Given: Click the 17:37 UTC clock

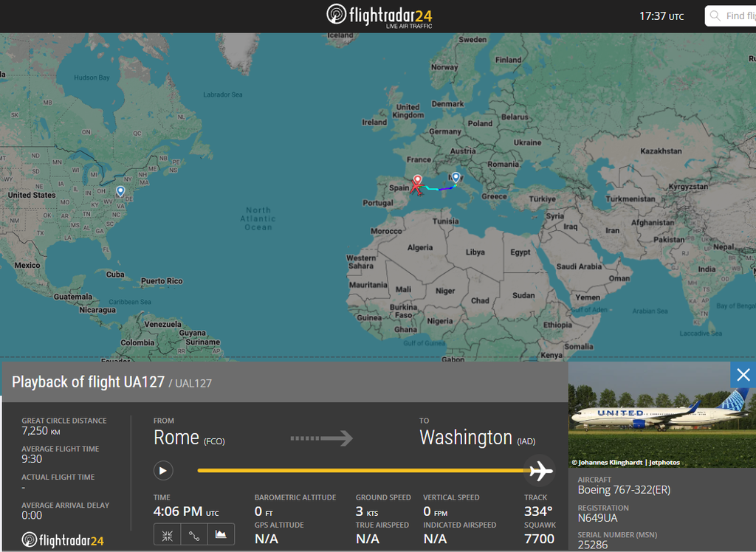Looking at the screenshot, I should pos(661,16).
